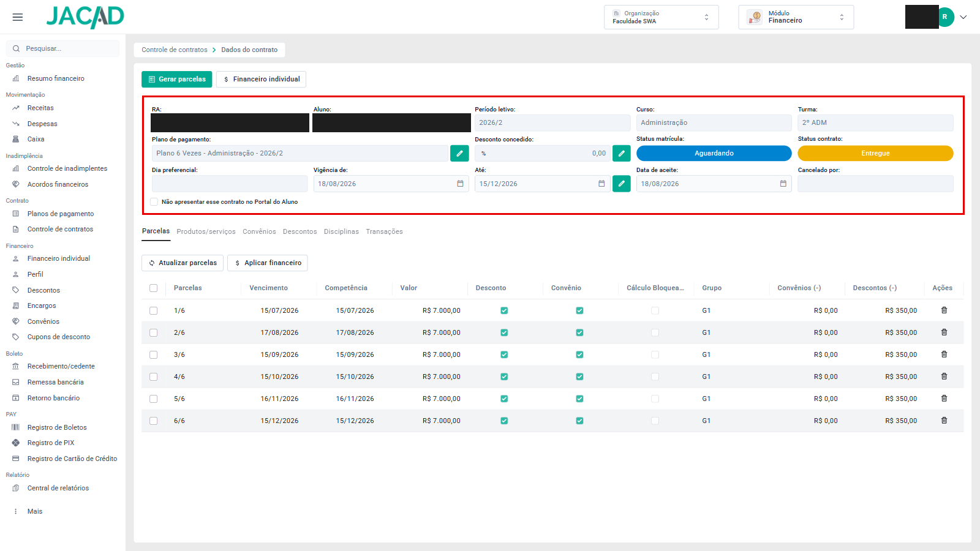
Task: Toggle the select-all checkbox in Parcelas header
Action: tap(153, 288)
